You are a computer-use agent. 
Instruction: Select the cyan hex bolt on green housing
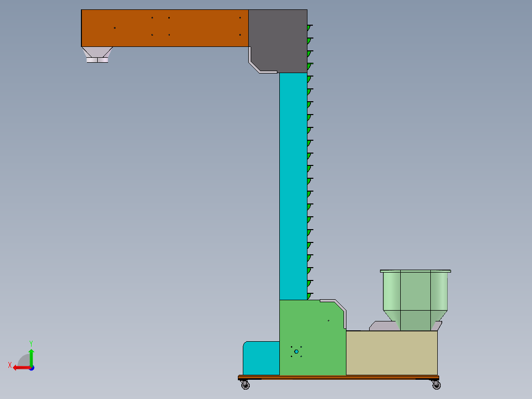[296, 352]
